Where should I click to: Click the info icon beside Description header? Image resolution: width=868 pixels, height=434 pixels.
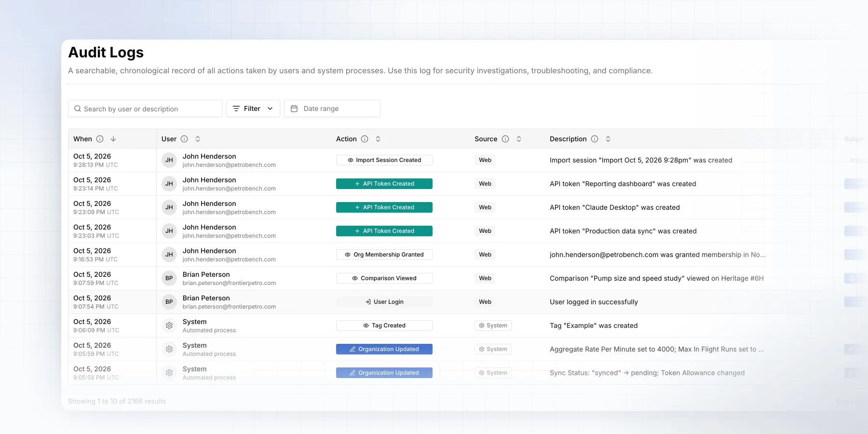pyautogui.click(x=595, y=139)
